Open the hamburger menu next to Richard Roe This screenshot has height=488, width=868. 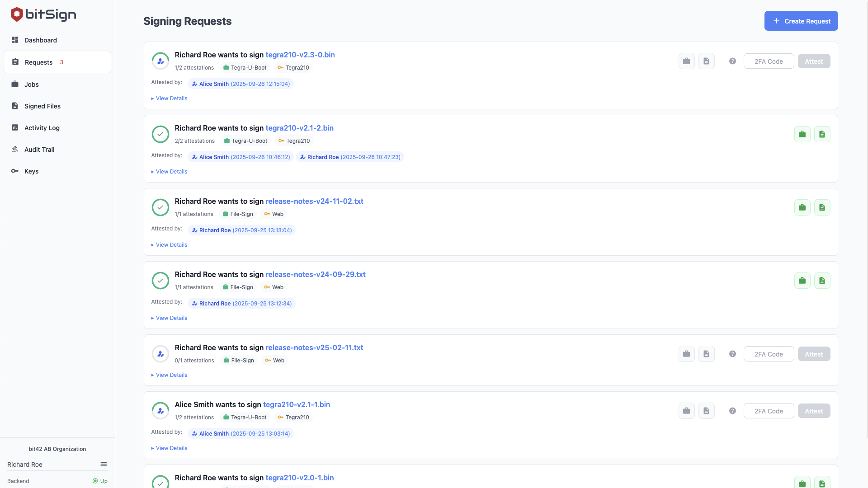pos(104,464)
